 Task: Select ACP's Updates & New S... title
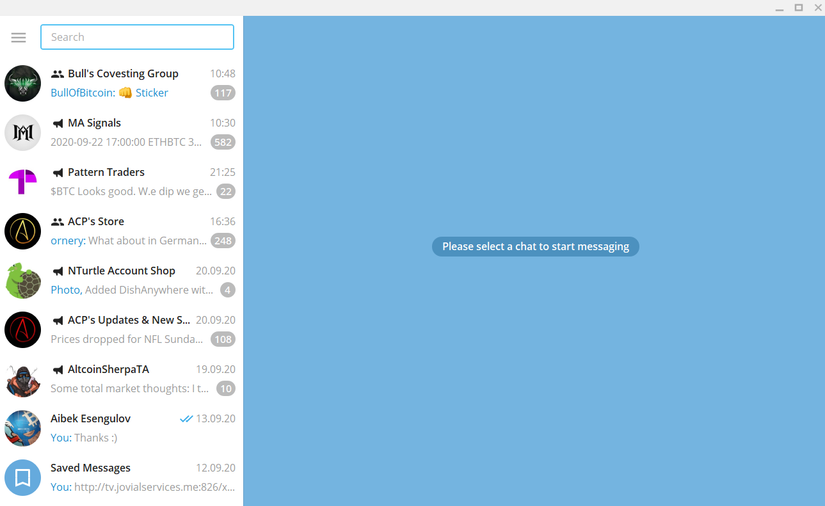pos(129,320)
